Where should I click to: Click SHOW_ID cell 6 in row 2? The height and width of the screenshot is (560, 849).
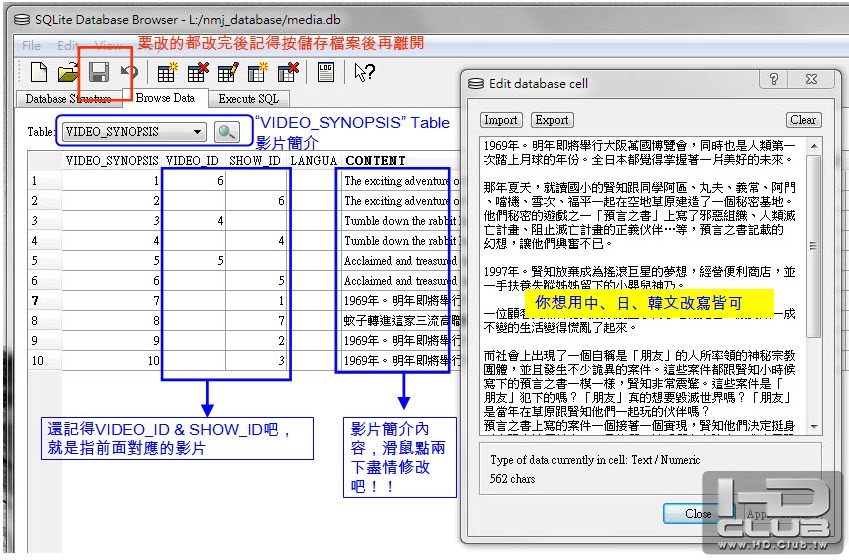click(x=256, y=201)
